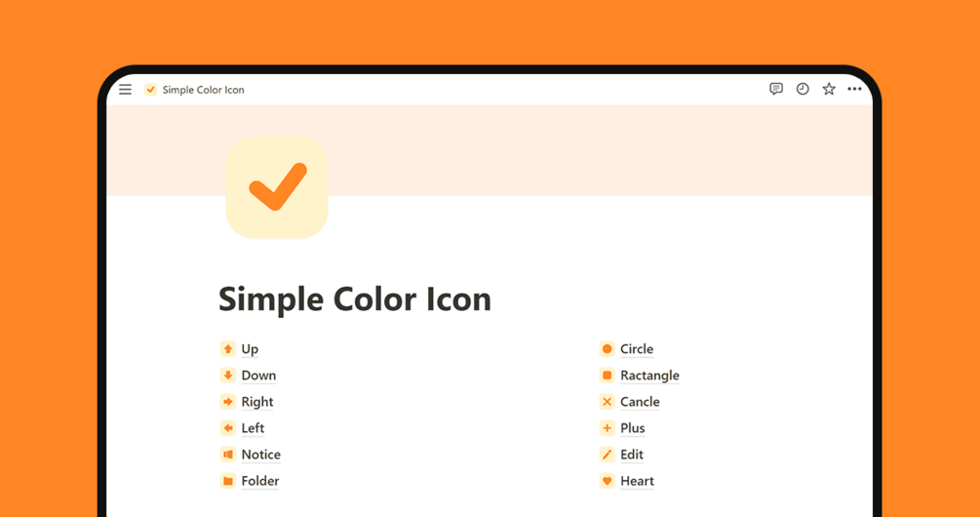Viewport: 980px width, 517px height.
Task: Favorite this page with the star
Action: click(x=829, y=89)
